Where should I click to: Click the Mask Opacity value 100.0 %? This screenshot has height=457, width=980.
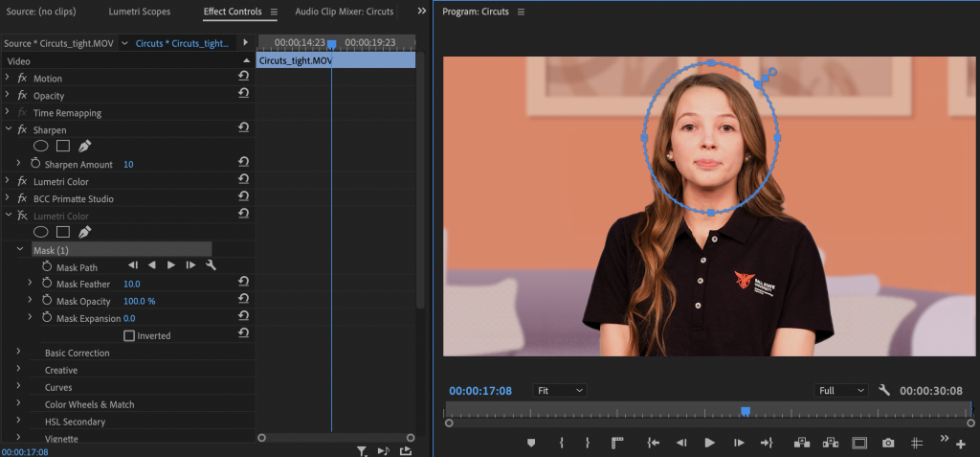(x=139, y=301)
